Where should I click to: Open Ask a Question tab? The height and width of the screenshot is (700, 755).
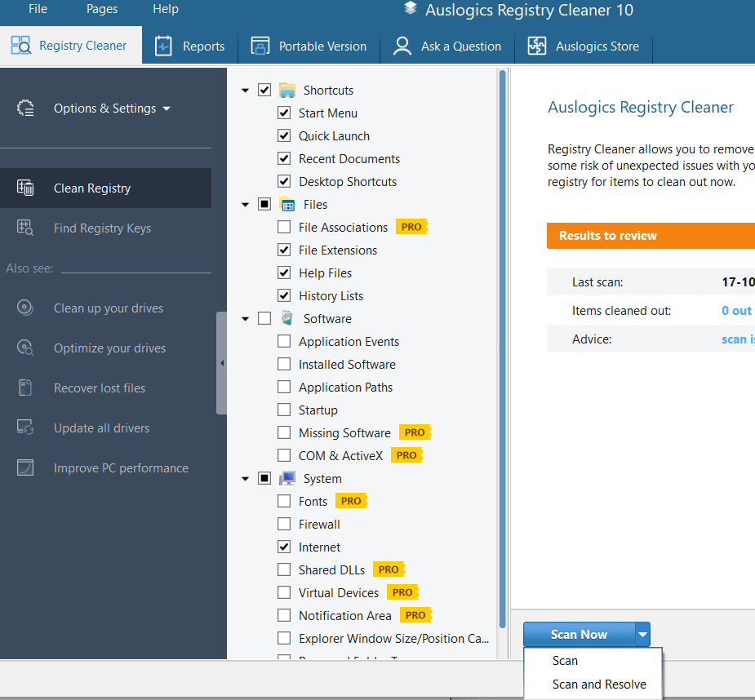(447, 47)
